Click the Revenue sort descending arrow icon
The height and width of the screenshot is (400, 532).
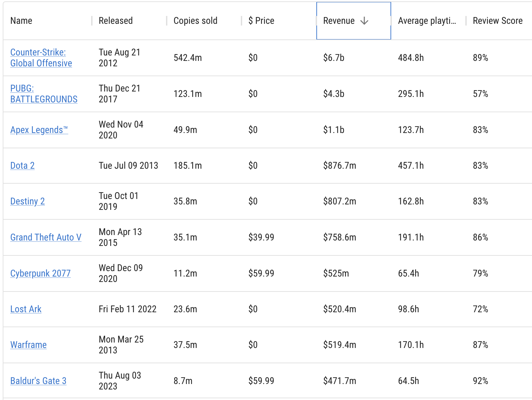pyautogui.click(x=364, y=21)
